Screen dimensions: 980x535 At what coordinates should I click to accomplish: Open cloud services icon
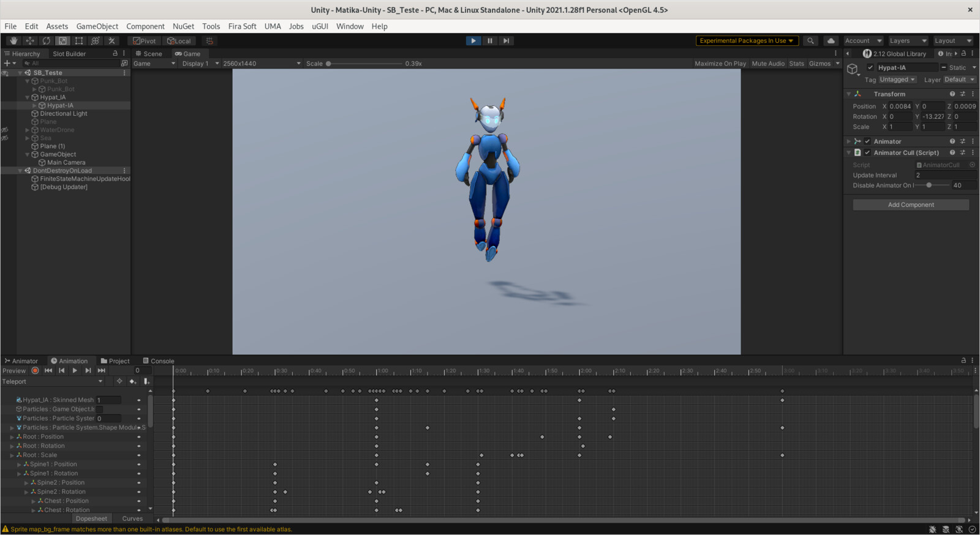point(831,41)
